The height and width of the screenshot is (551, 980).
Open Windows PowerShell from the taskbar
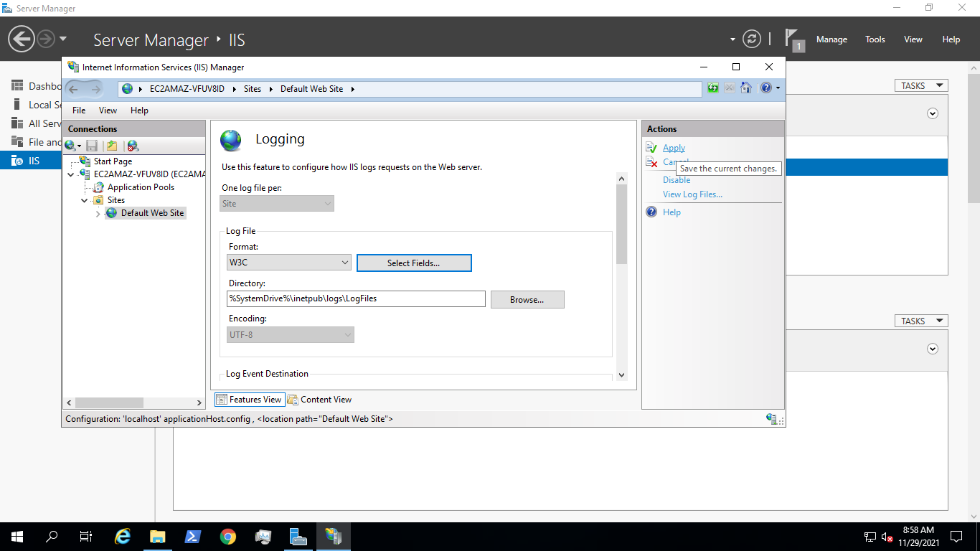point(193,536)
